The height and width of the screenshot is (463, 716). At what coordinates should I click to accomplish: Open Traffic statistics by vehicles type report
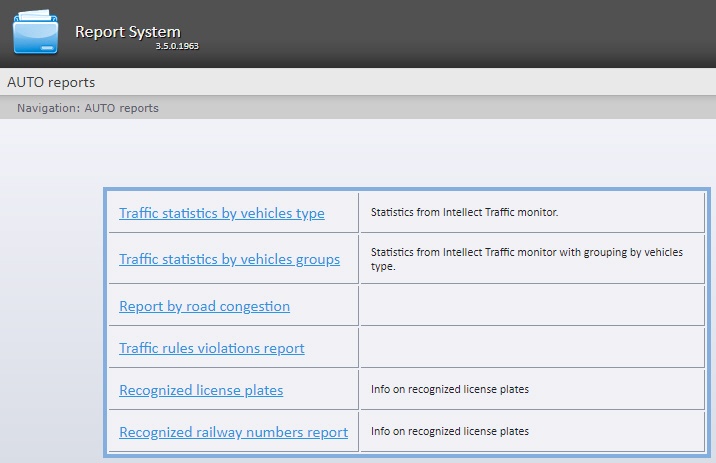(x=221, y=213)
